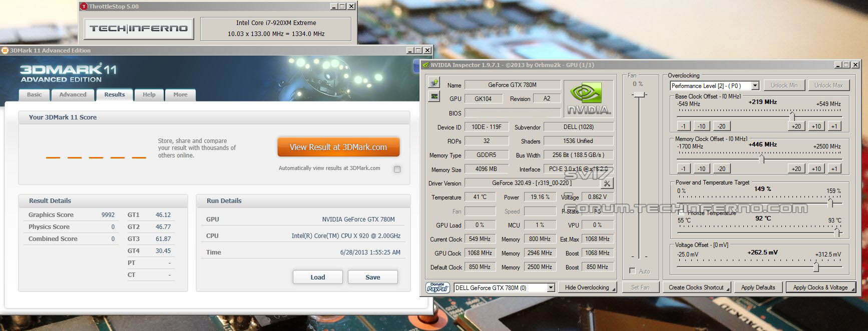Image resolution: width=868 pixels, height=331 pixels.
Task: Click the Set Fan button
Action: (x=640, y=287)
